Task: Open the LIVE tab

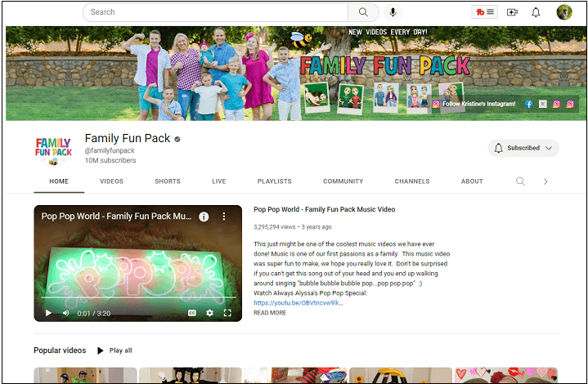Action: pyautogui.click(x=219, y=181)
